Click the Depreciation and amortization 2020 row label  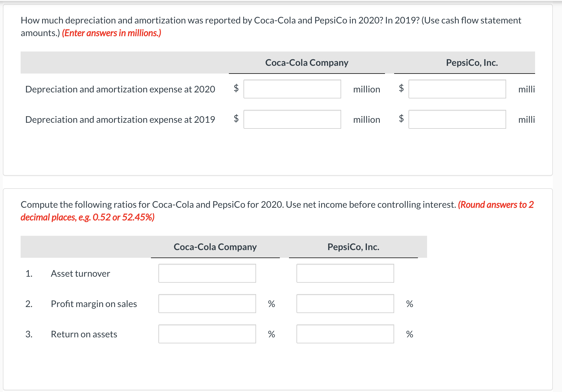pos(120,89)
